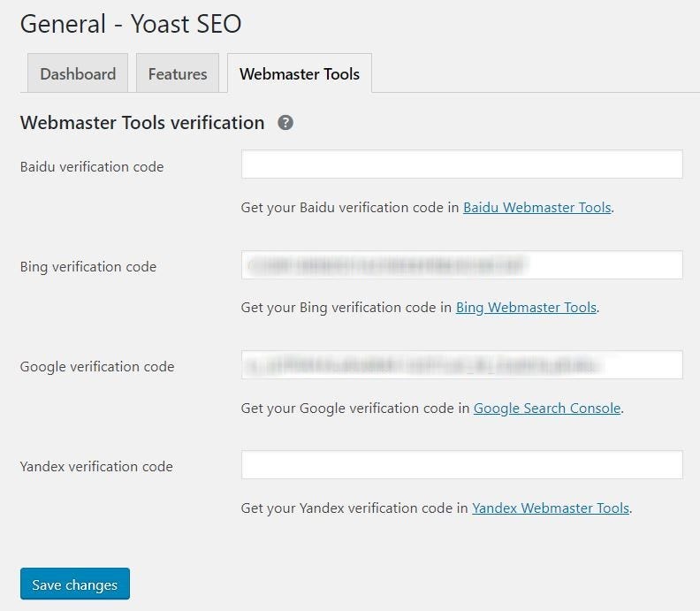700x611 pixels.
Task: Click the help question mark icon
Action: pyautogui.click(x=285, y=123)
